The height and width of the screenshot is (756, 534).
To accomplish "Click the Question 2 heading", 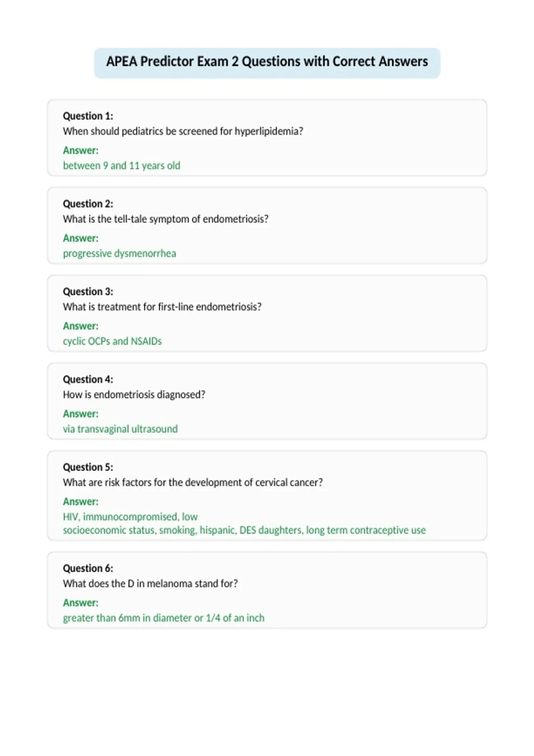I will point(88,204).
